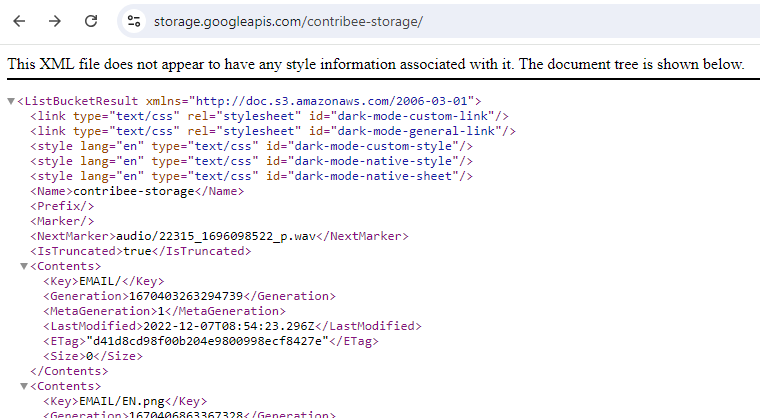The image size is (760, 418).
Task: Collapse the Contents node containing EMAIL/EN.png
Action: 24,386
